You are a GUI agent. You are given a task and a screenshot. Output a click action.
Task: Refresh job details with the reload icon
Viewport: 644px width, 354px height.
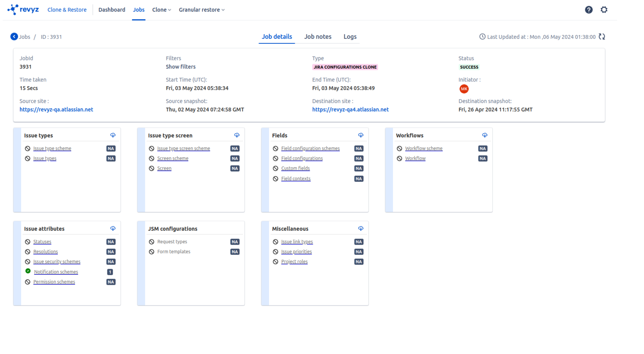click(x=602, y=37)
